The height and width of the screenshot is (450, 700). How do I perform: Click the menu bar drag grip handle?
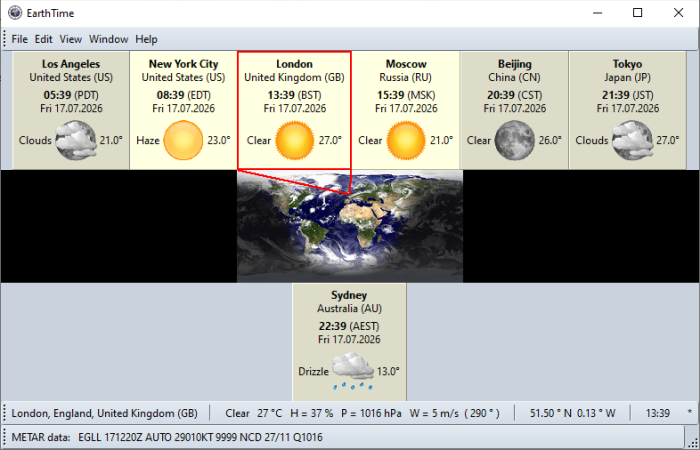click(x=5, y=39)
